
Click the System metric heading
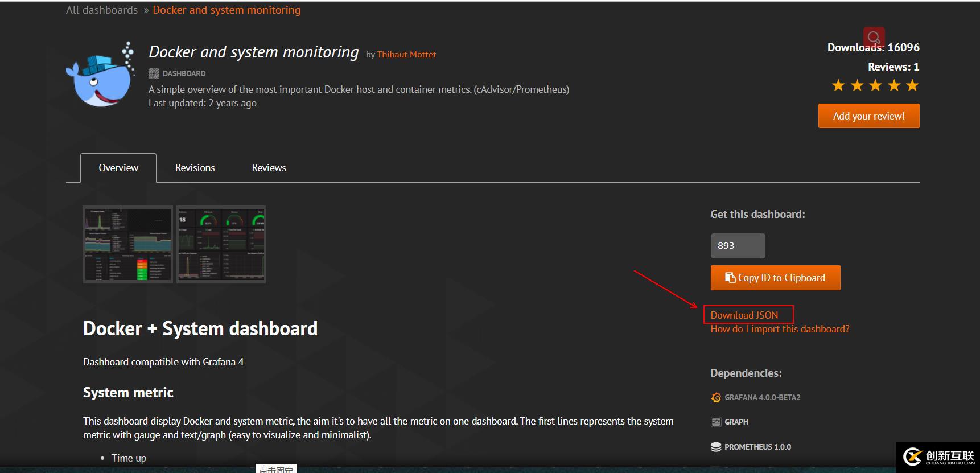(x=128, y=393)
